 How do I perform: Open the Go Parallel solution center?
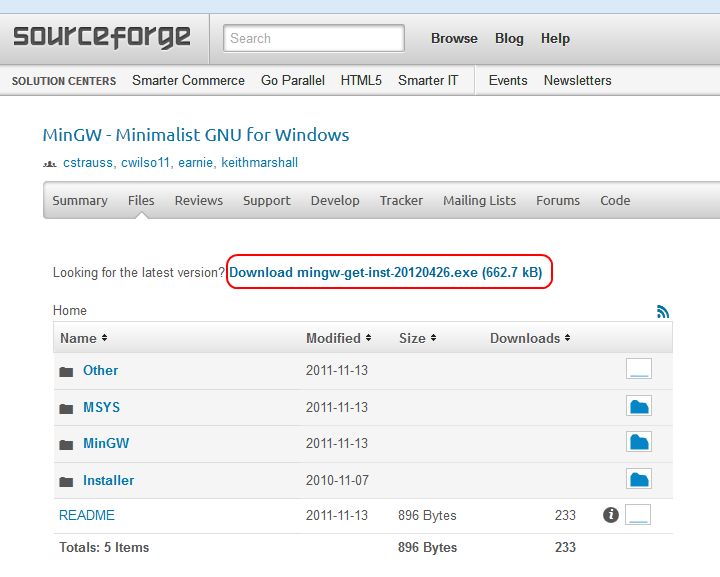293,80
